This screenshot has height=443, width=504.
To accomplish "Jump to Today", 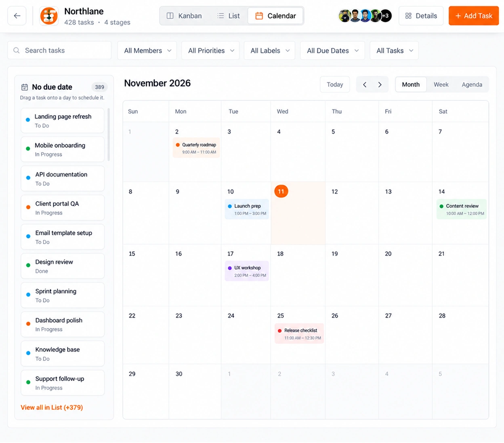I will pos(335,84).
